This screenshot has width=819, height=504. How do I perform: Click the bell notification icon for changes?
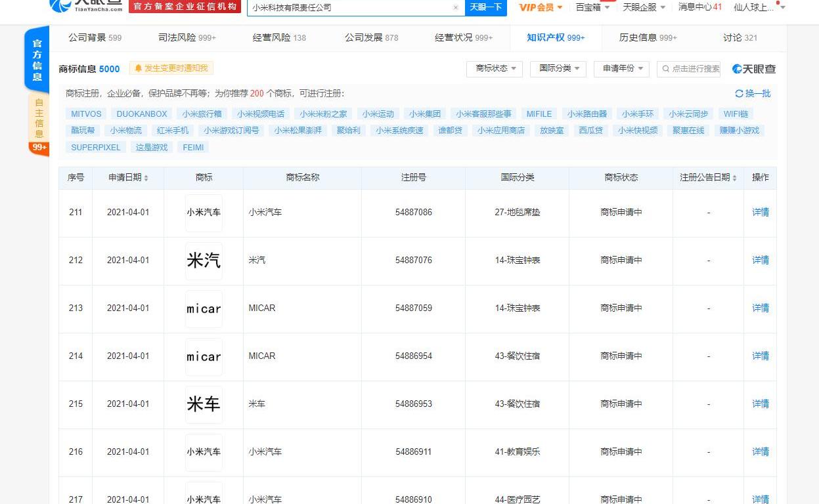point(139,68)
